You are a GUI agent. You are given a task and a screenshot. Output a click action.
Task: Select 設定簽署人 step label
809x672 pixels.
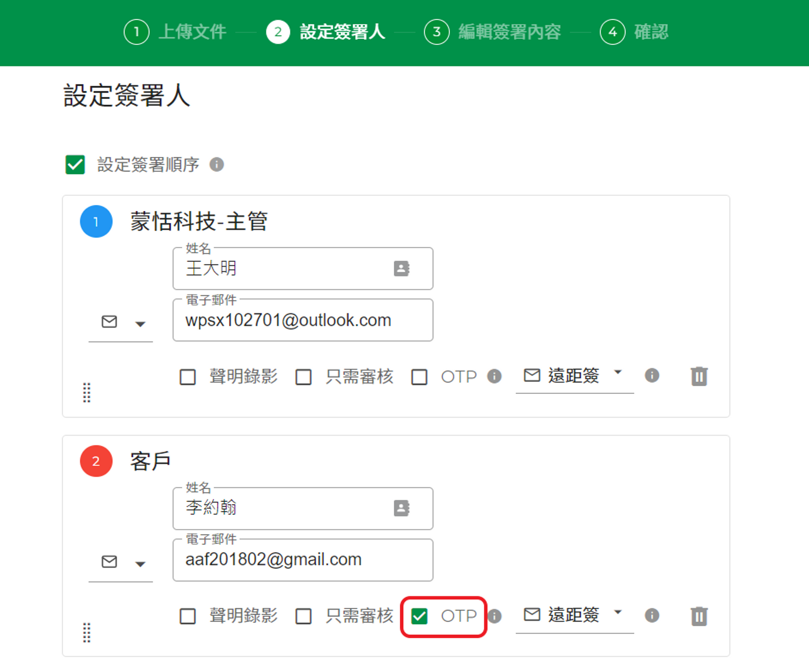(342, 32)
